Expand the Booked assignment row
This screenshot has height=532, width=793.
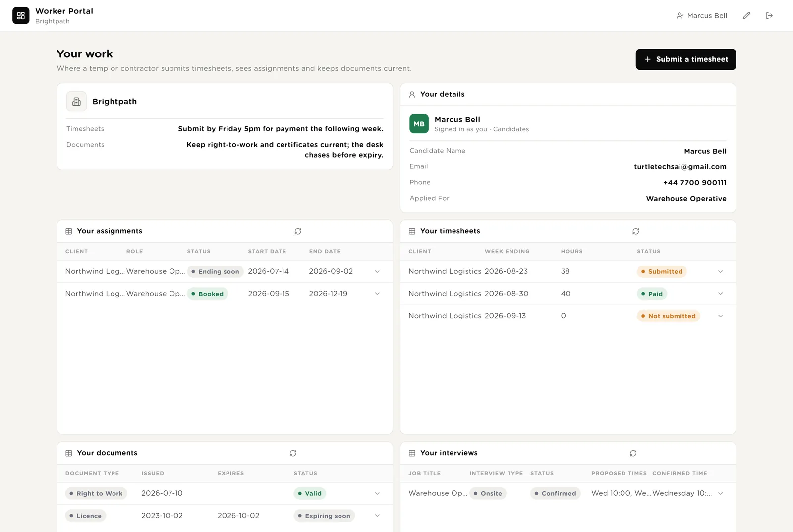click(377, 294)
